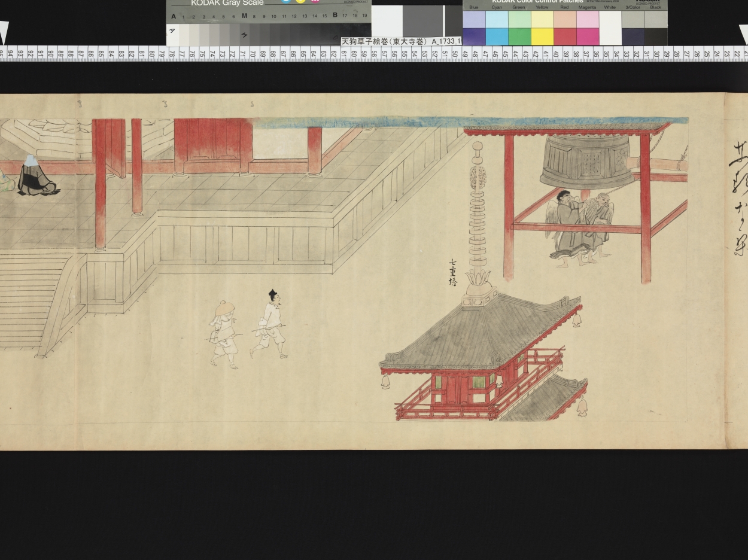Select the saturated cyan color patch
This screenshot has height=560, width=748.
tap(497, 36)
